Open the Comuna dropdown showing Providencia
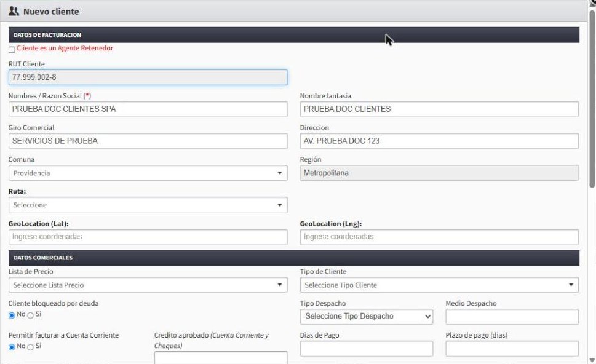Screen dimensions: 596x364 pyautogui.click(x=148, y=173)
